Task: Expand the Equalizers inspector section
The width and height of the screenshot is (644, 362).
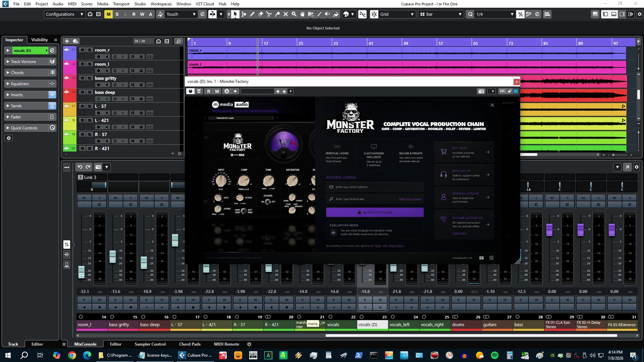Action: click(x=27, y=84)
